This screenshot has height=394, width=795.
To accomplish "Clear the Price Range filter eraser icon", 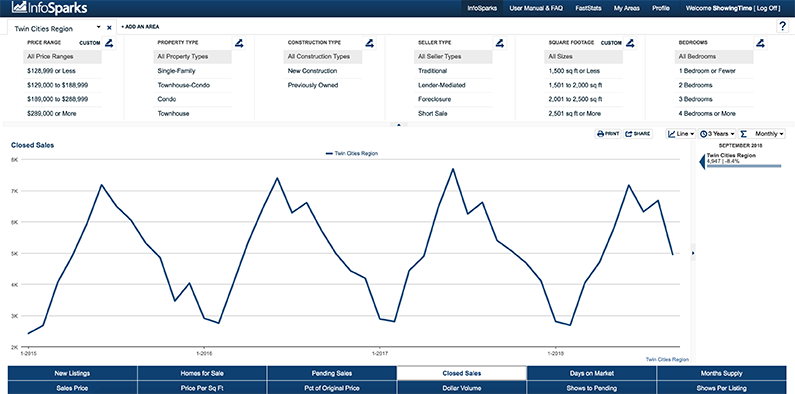I will [110, 43].
